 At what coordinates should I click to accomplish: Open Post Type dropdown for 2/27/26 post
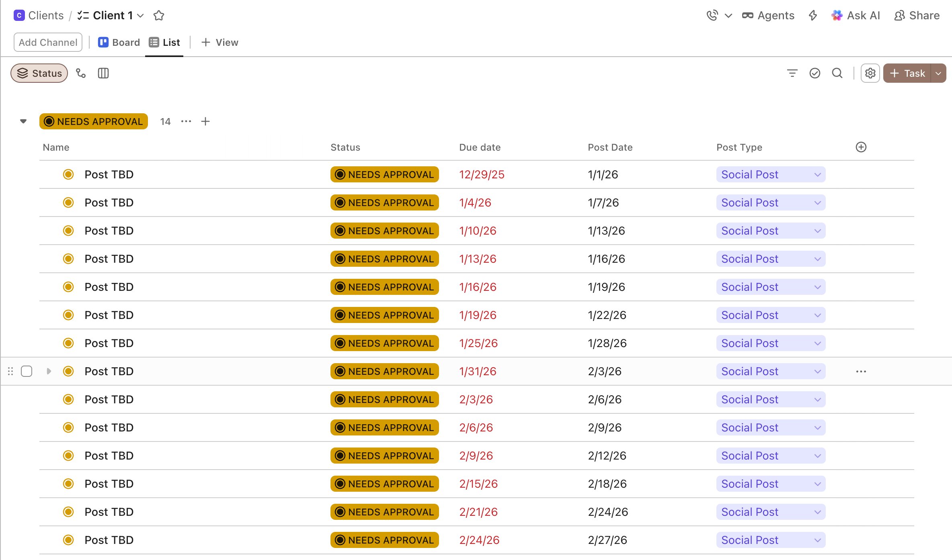click(x=771, y=540)
